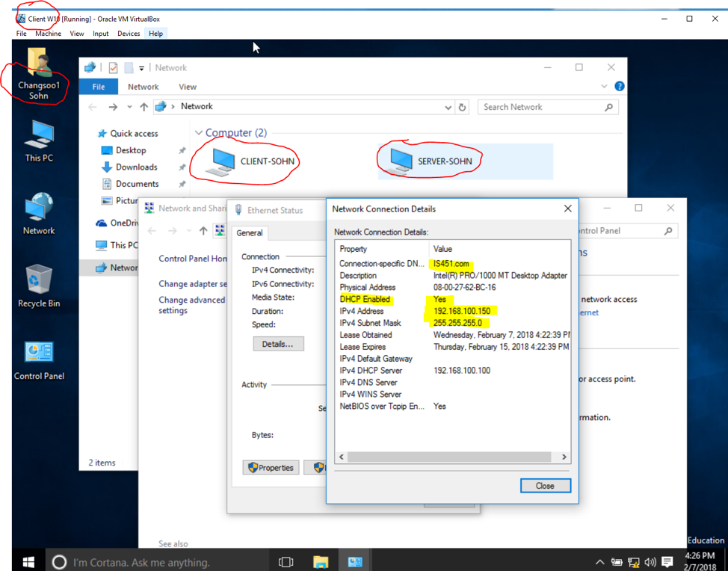Select General tab in Ethernet Status
728x571 pixels.
click(250, 233)
